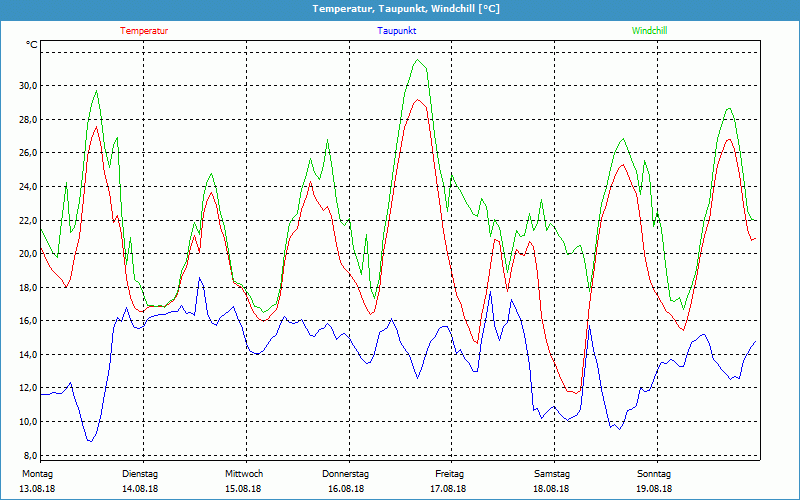
Task: Click the Freitag day label
Action: pos(449,474)
